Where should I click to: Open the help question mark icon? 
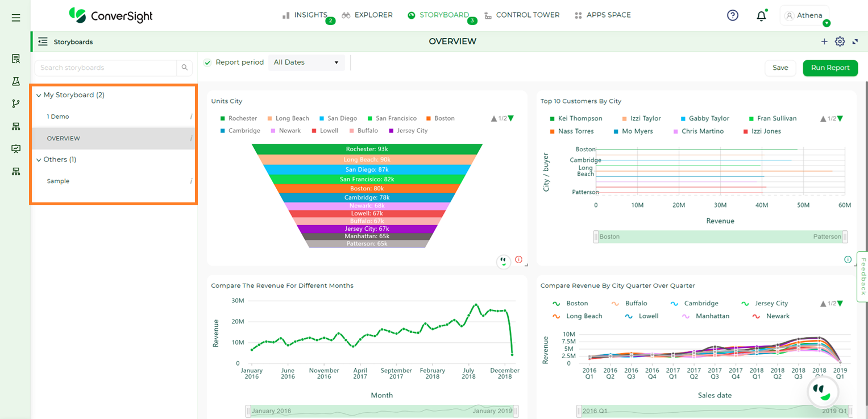coord(733,16)
